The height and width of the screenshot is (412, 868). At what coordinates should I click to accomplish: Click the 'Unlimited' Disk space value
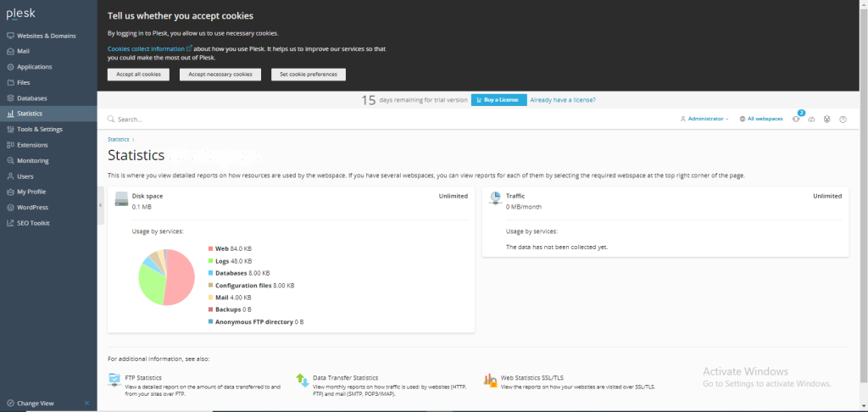click(x=453, y=196)
